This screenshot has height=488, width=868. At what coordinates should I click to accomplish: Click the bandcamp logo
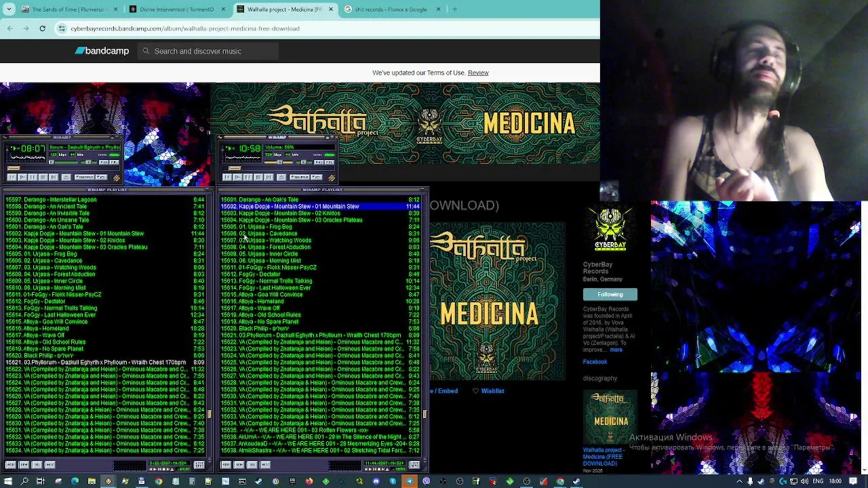(102, 51)
